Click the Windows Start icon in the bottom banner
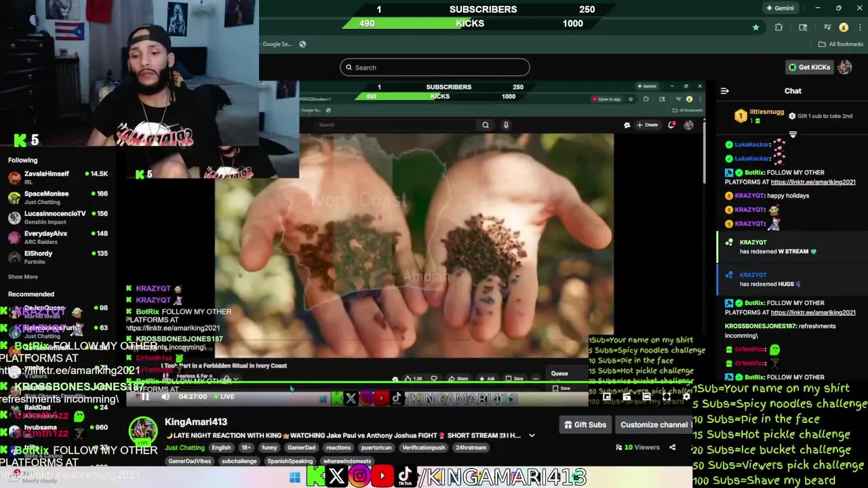Screen dimensions: 868x488 294,478
